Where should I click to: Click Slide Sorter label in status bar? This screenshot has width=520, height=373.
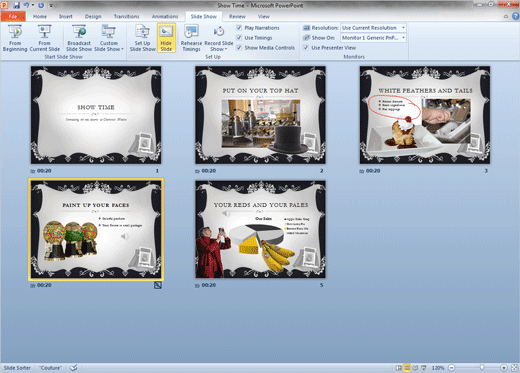(17, 368)
